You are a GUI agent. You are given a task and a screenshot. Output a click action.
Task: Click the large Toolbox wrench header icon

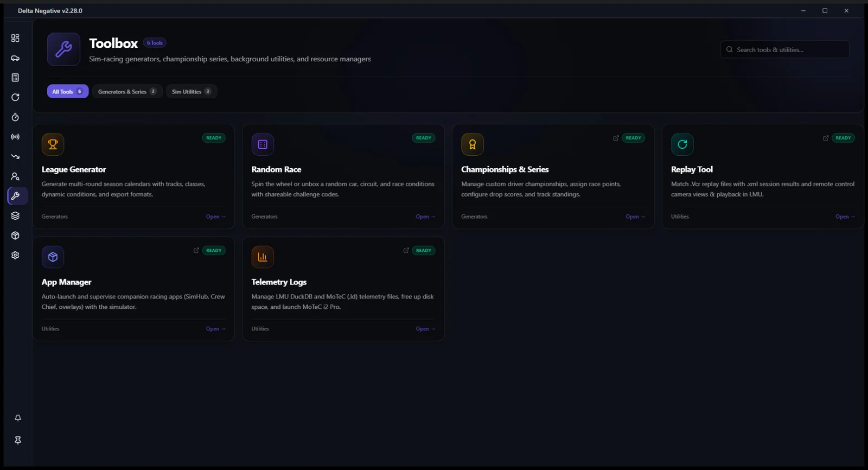63,49
